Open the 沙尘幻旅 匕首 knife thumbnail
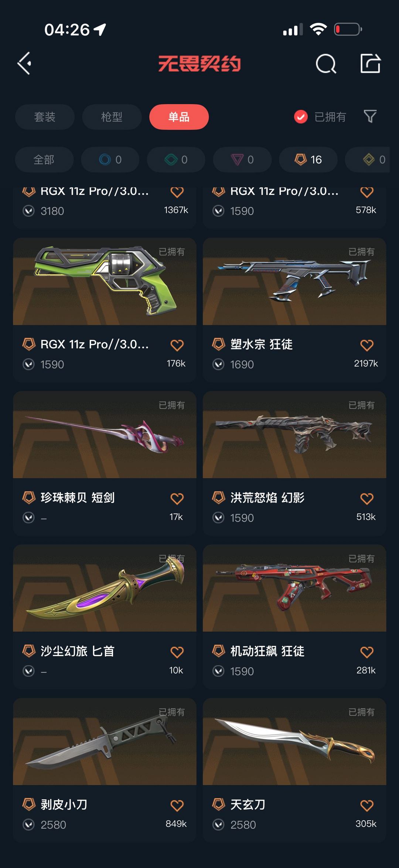 pos(105,588)
